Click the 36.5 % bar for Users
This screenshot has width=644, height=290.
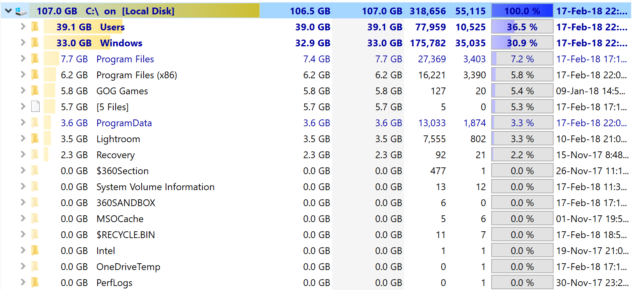click(x=522, y=27)
